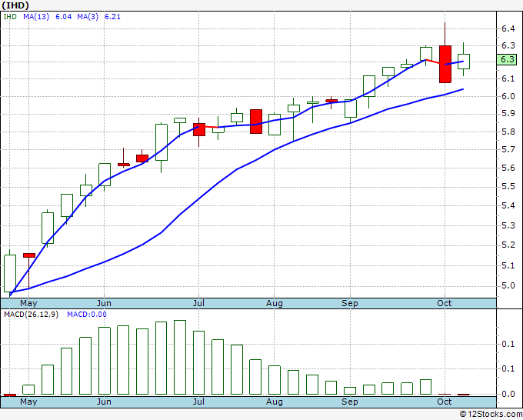This screenshot has height=420, width=523.
Task: Click the MACD(26,12,9) indicator label
Action: [31, 315]
